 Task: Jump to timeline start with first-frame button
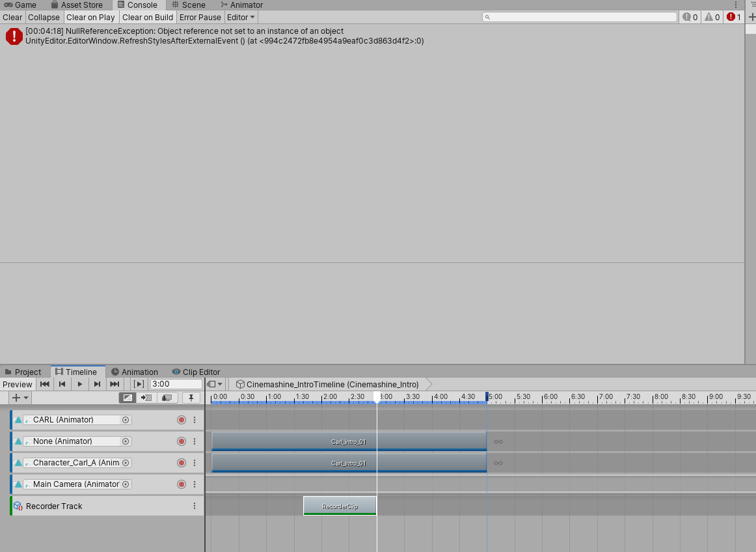[x=44, y=384]
